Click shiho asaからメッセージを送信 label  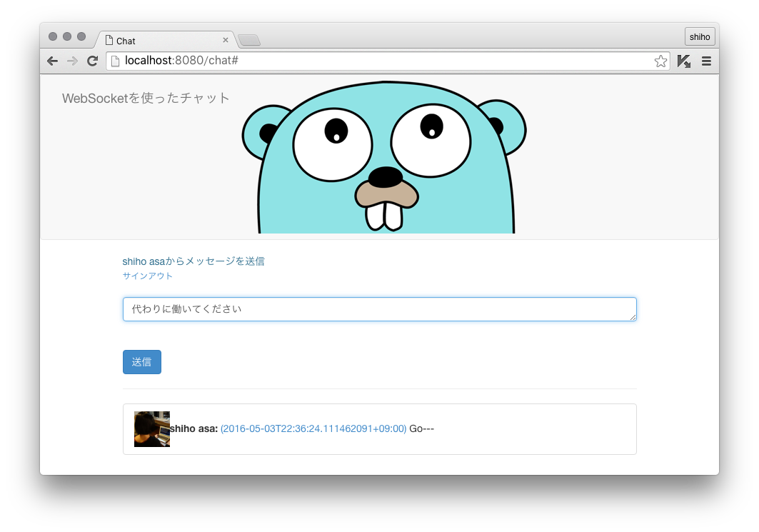coord(193,261)
